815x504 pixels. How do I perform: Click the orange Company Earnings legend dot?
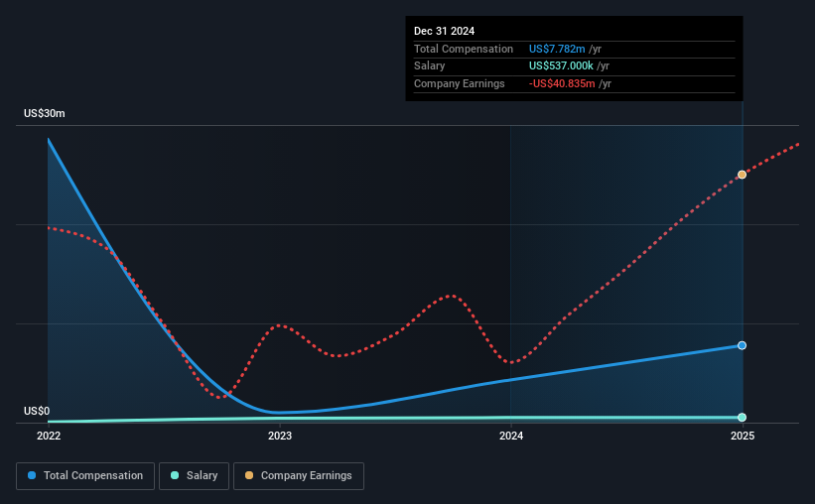pos(249,475)
